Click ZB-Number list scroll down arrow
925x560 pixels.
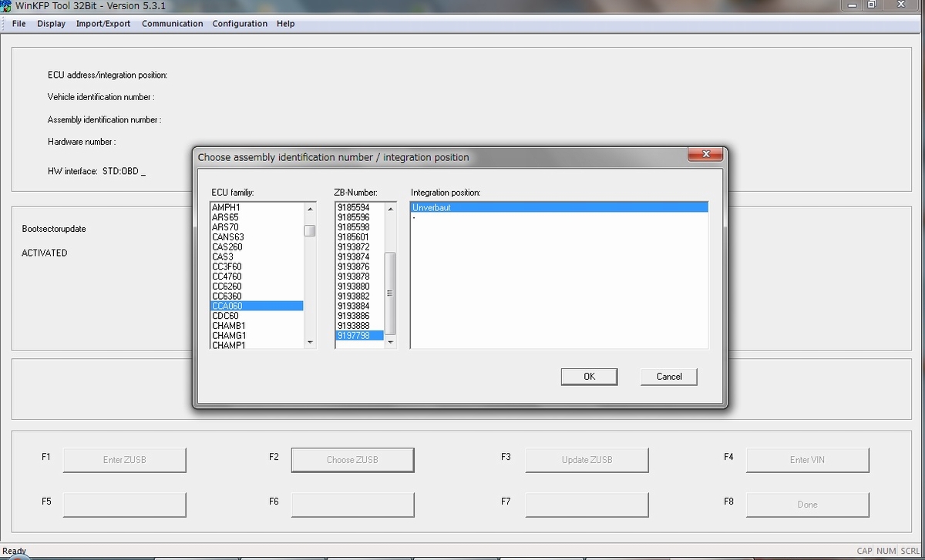point(390,342)
